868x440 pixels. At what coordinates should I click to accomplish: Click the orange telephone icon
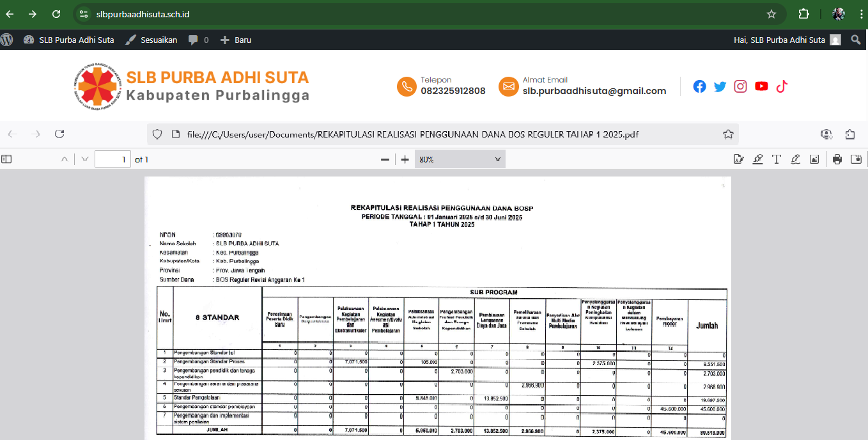(407, 86)
